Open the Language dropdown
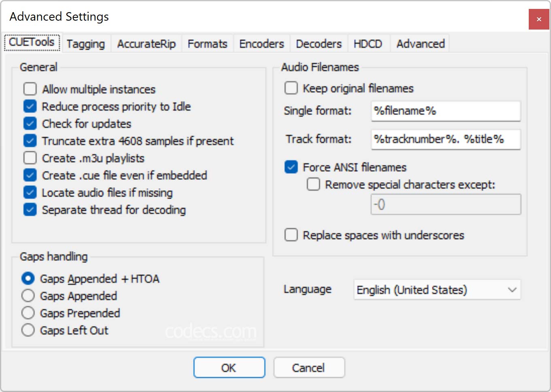This screenshot has width=551, height=392. 437,290
